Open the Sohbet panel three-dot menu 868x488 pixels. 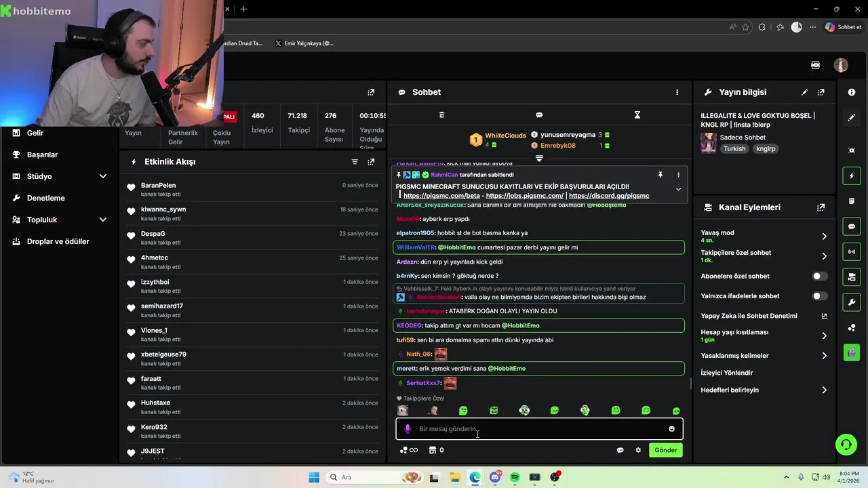pos(677,92)
